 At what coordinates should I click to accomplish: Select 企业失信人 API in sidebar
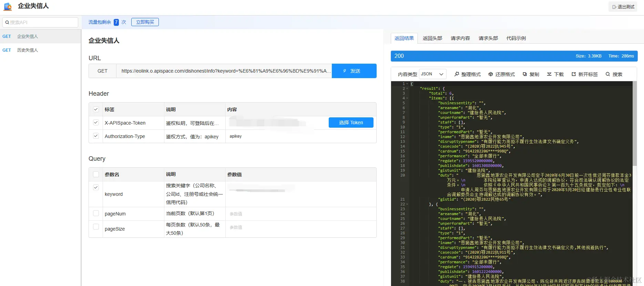click(40, 36)
